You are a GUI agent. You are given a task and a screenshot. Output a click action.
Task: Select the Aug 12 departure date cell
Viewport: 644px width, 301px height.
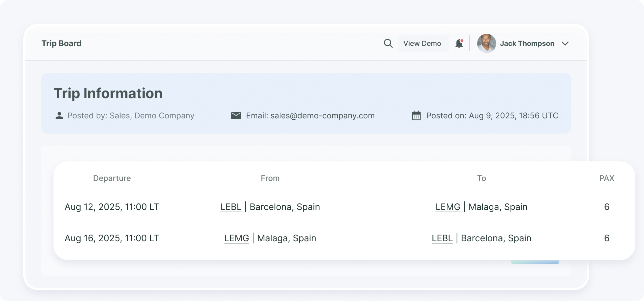tap(112, 207)
